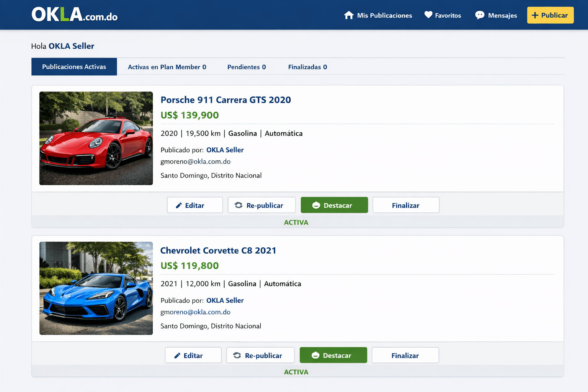Open the Activas en Plan Member tab

(167, 67)
